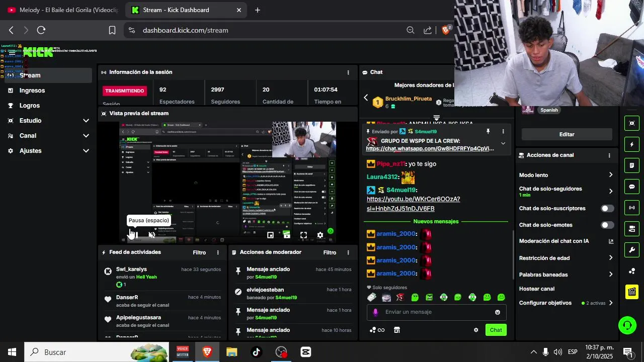Filter the Acciones de moderador list
Image resolution: width=644 pixels, height=362 pixels.
(x=330, y=252)
